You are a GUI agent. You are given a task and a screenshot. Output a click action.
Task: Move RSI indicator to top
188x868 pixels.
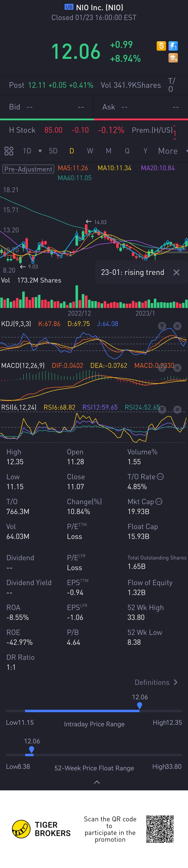162,409
